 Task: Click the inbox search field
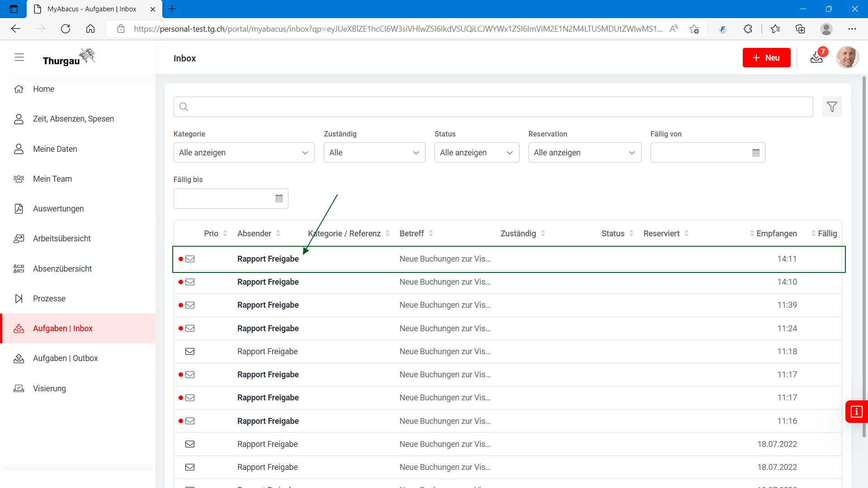[493, 107]
